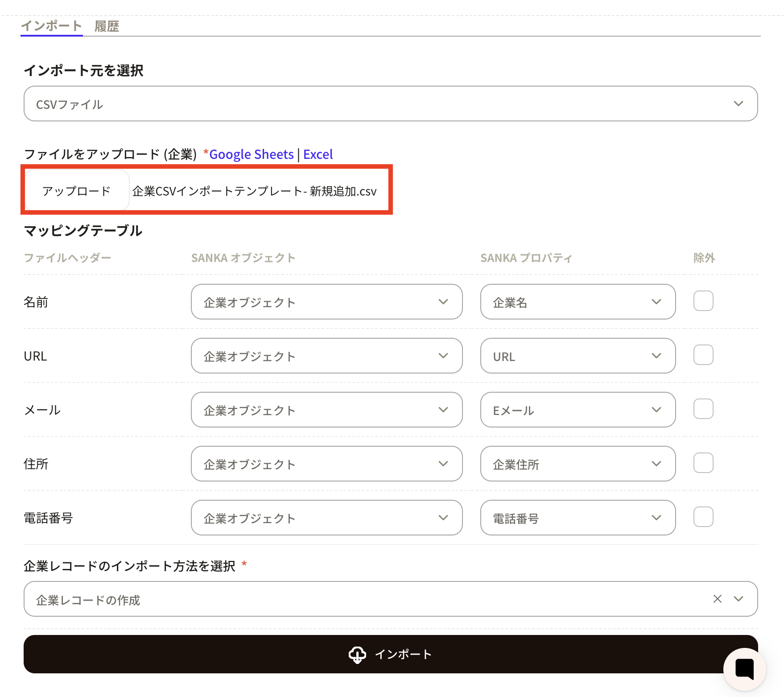Switch to the 履歴 tab
This screenshot has height=697, width=784.
point(107,26)
